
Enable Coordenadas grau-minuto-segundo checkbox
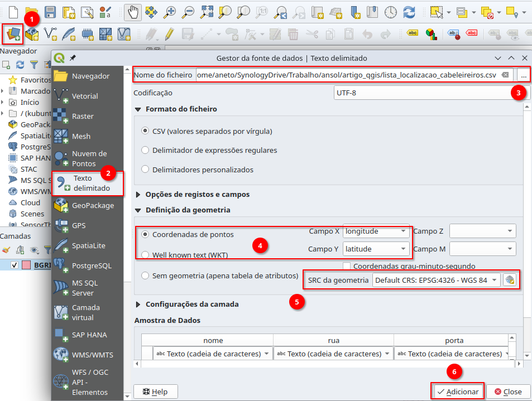tap(347, 266)
